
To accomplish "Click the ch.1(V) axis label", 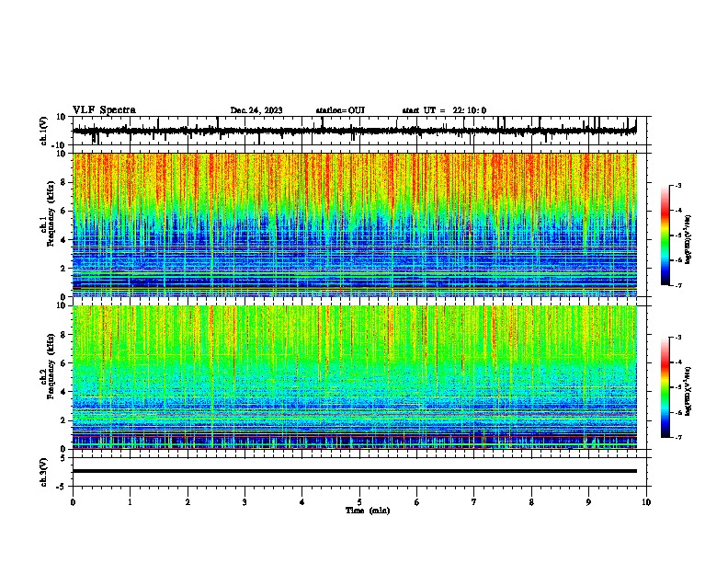I will click(44, 131).
